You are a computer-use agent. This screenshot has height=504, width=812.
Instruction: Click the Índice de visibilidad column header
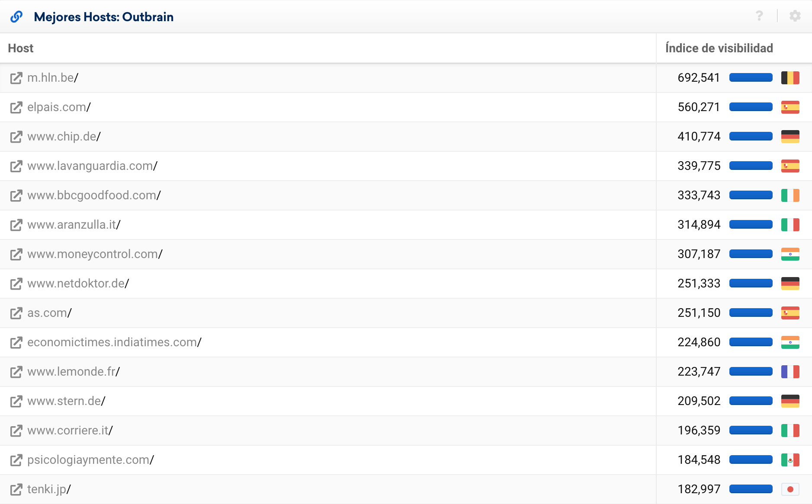[x=719, y=48]
